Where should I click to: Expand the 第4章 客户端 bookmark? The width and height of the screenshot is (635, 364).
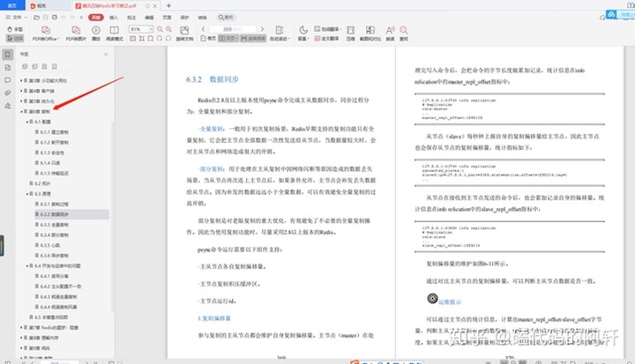click(21, 91)
